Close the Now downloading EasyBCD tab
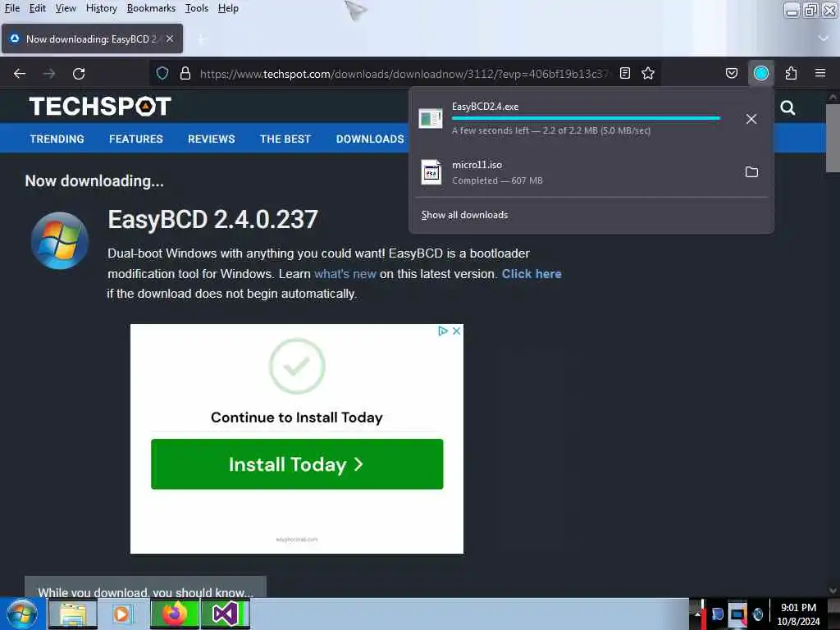Viewport: 840px width, 630px height. coord(170,39)
